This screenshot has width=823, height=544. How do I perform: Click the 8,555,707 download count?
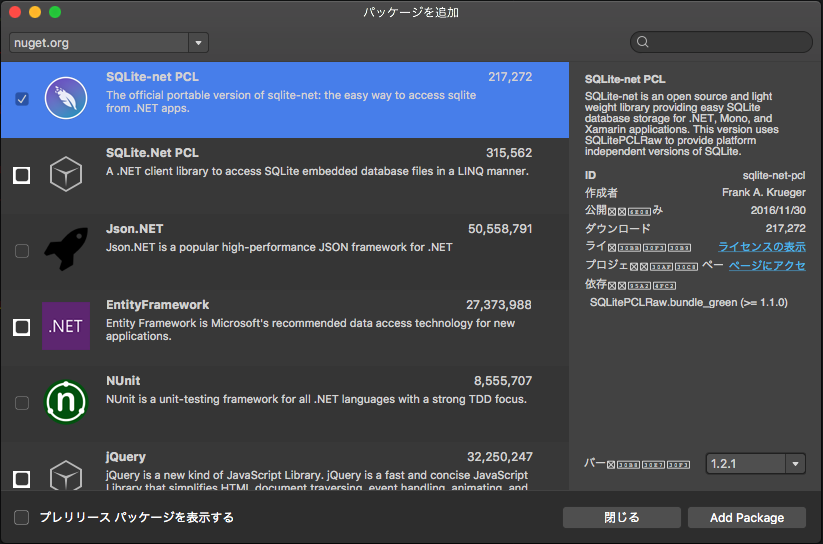(x=503, y=381)
